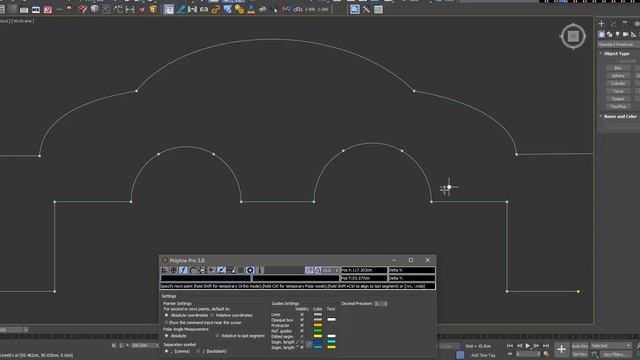Click the highlighted grid icon in main toolbar

(x=169, y=9)
